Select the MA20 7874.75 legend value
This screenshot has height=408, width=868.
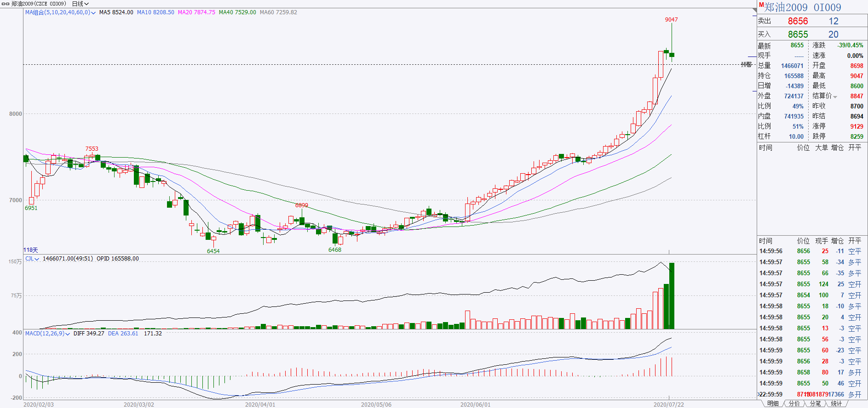point(196,12)
